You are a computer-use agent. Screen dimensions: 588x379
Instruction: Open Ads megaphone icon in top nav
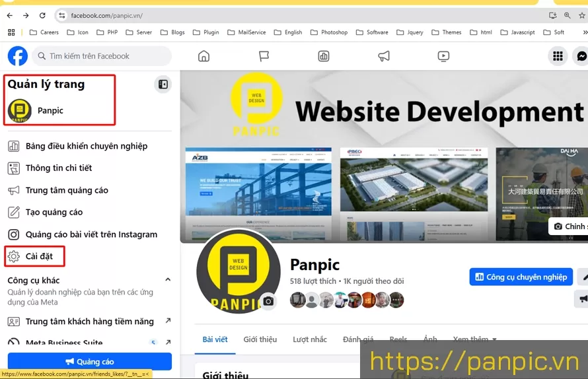pyautogui.click(x=384, y=56)
